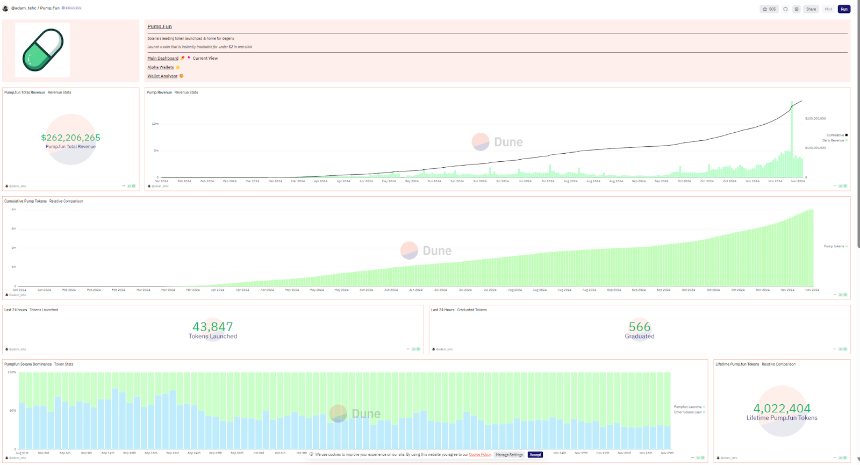
Task: Click the scroll-down arrow of page scrollbar
Action: pos(858,460)
